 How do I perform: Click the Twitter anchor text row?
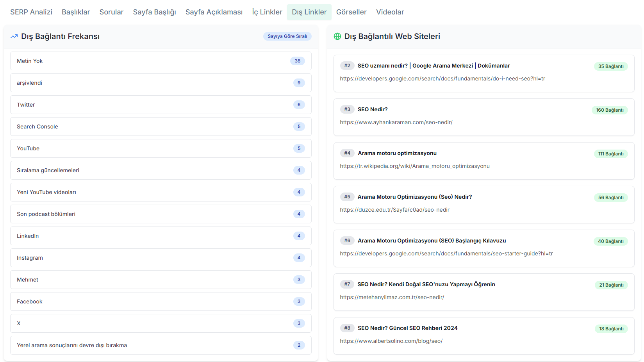161,105
